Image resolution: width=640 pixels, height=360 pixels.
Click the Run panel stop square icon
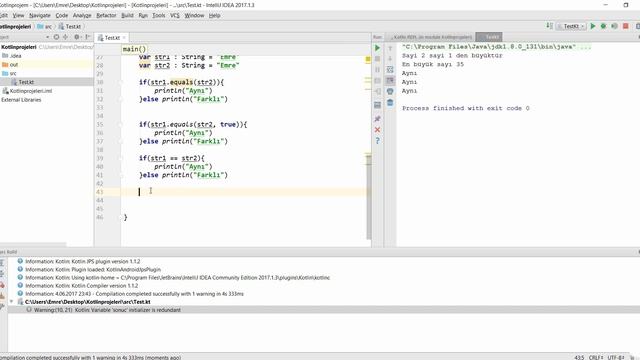click(377, 59)
